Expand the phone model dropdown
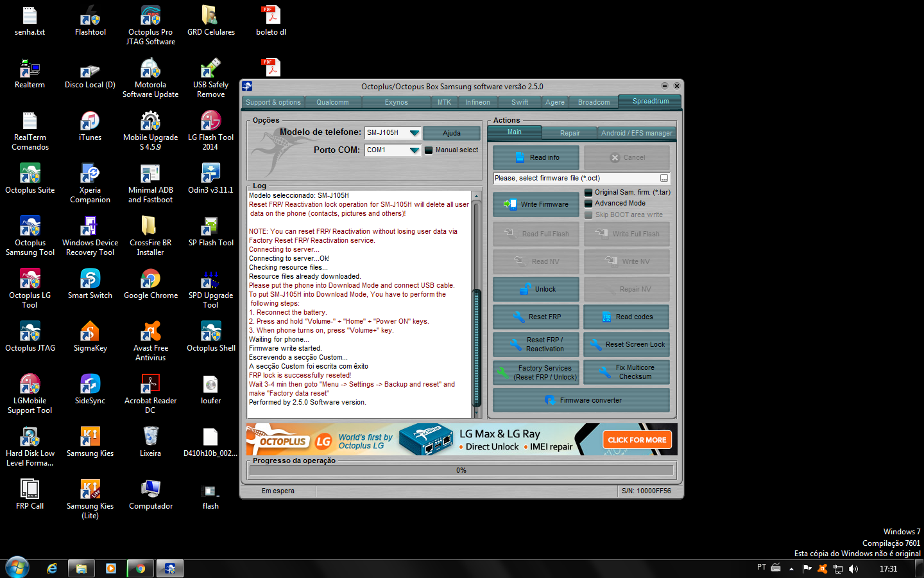Viewport: 924px width, 578px height. point(414,133)
